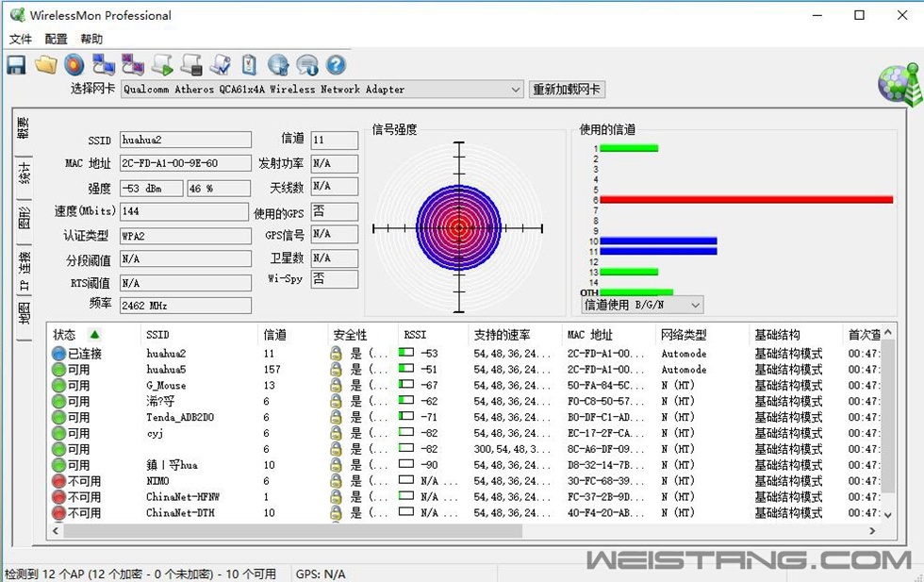This screenshot has width=924, height=582.
Task: Select the huahua5 network row
Action: pyautogui.click(x=166, y=370)
